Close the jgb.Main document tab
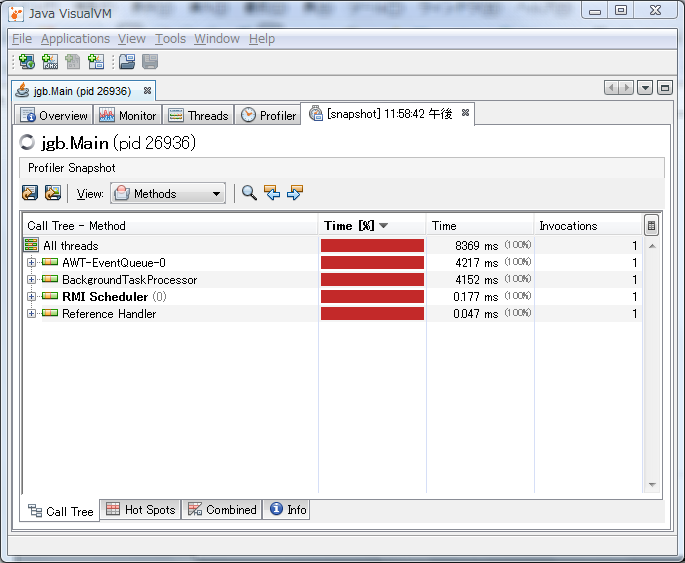685x563 pixels. pos(147,90)
